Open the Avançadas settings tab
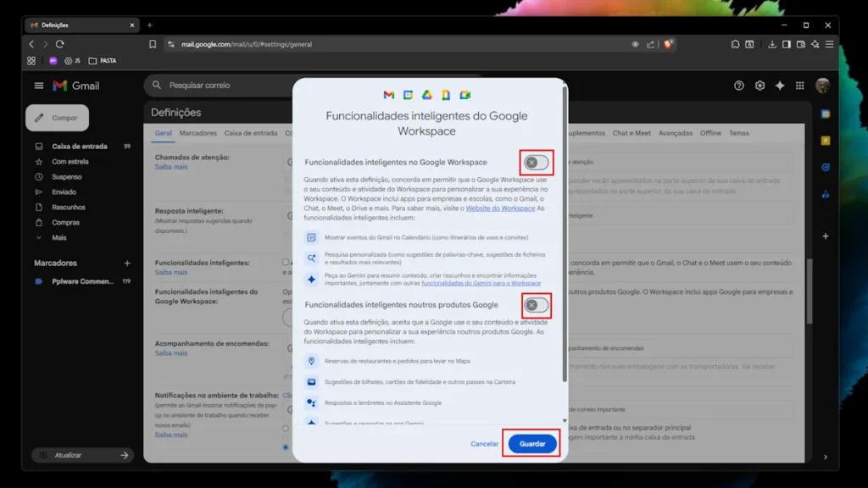 [676, 133]
